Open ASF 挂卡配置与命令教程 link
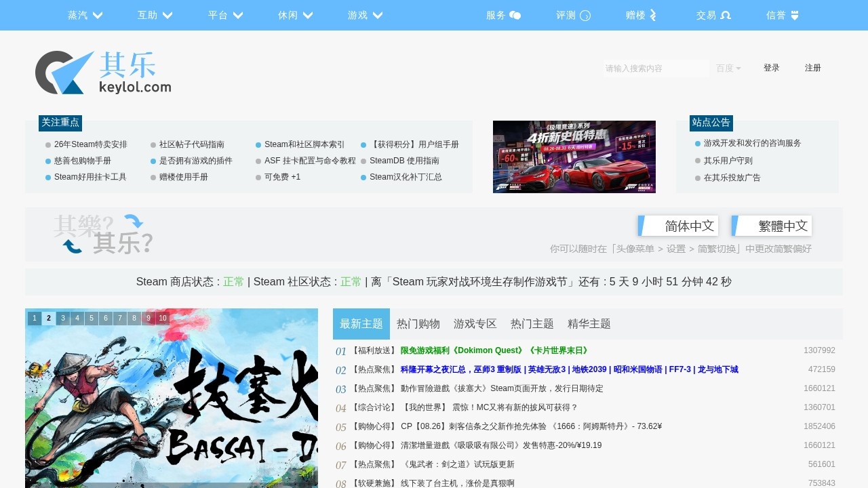This screenshot has width=868, height=488. tap(310, 161)
